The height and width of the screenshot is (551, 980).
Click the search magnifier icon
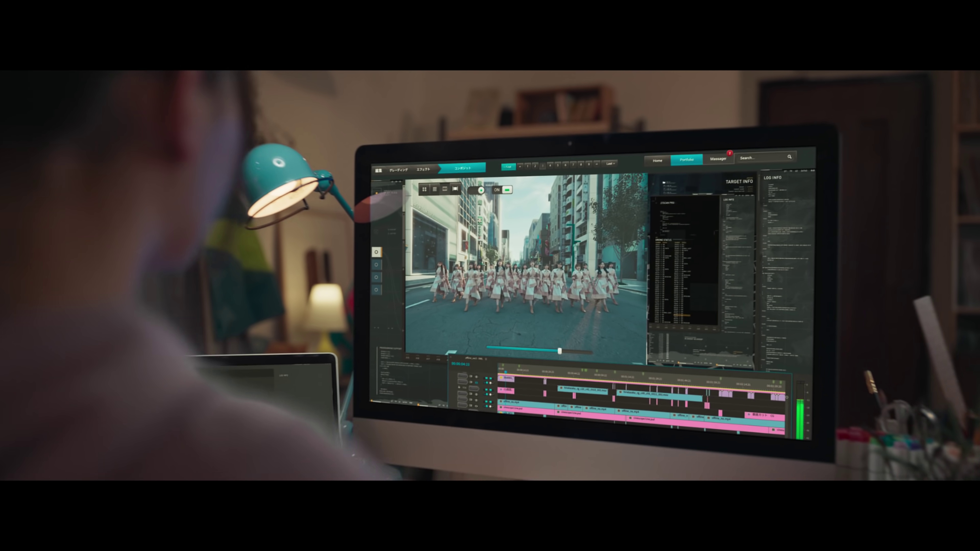789,157
